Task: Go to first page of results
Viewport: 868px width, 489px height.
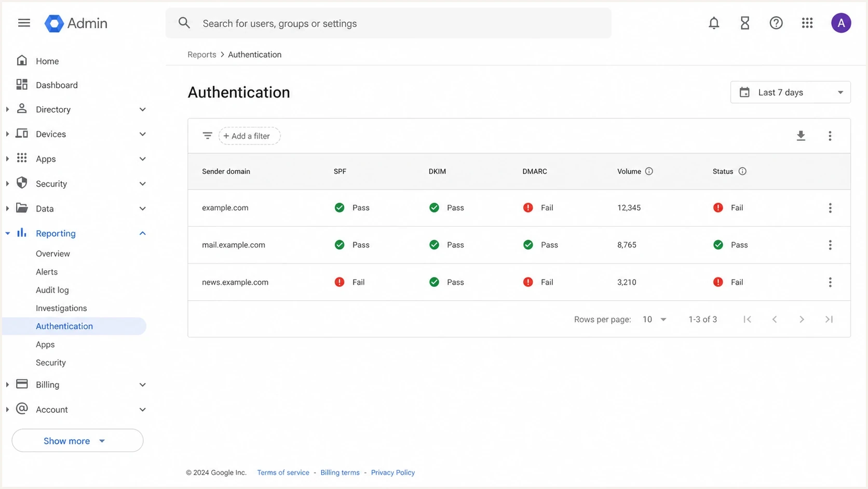Action: click(747, 319)
